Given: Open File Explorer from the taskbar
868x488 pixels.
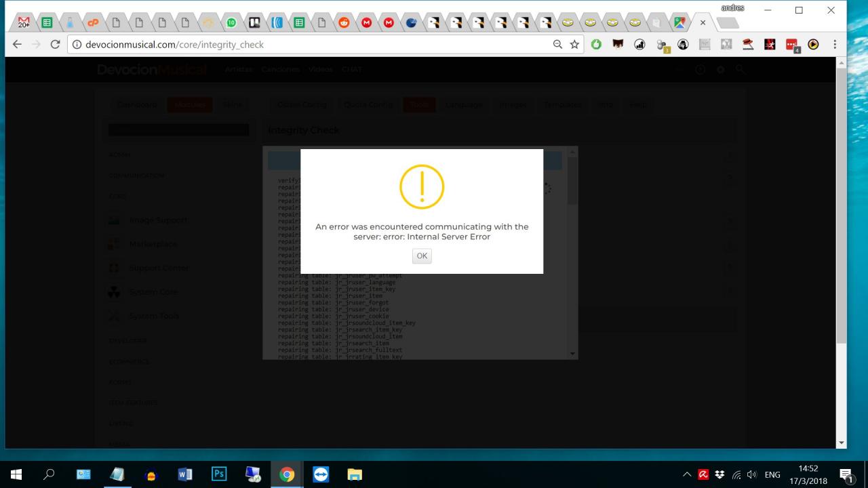Looking at the screenshot, I should 355,474.
